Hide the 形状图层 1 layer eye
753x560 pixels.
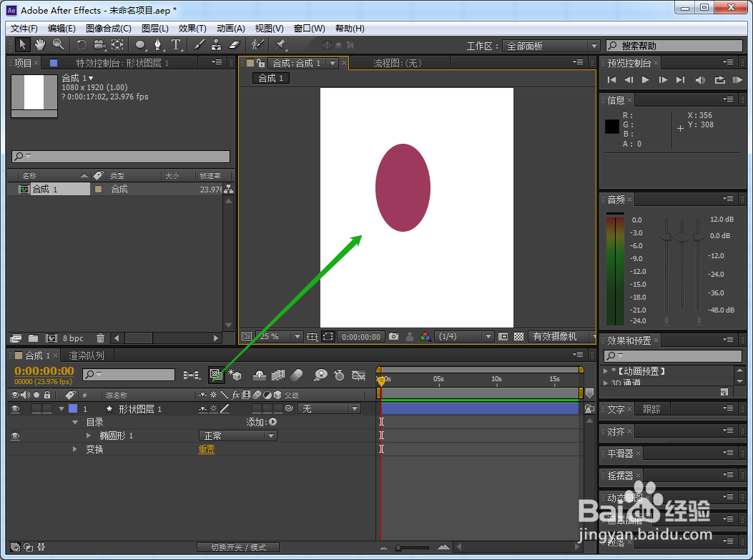(15, 408)
